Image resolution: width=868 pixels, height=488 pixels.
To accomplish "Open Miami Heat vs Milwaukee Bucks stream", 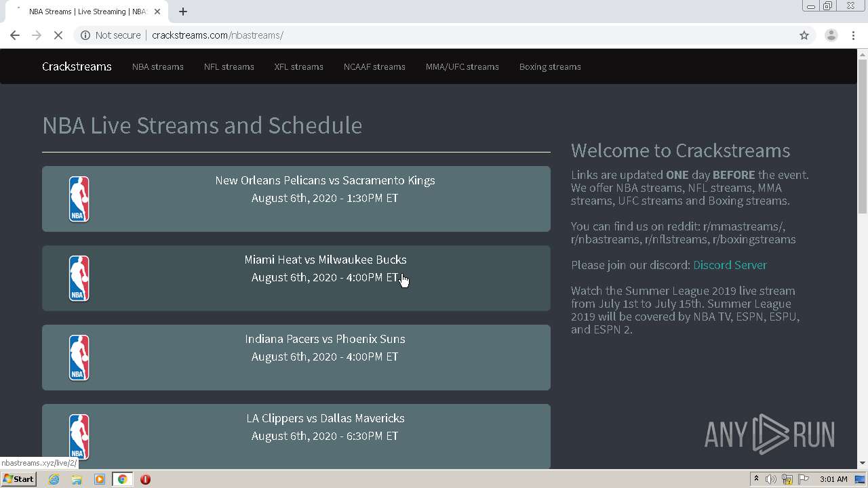I will click(x=296, y=278).
